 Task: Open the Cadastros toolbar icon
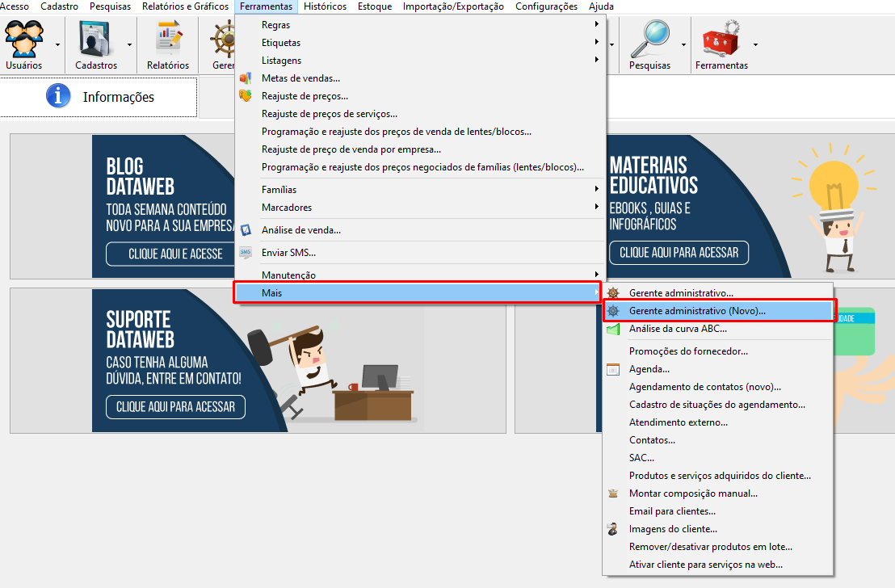tap(96, 39)
